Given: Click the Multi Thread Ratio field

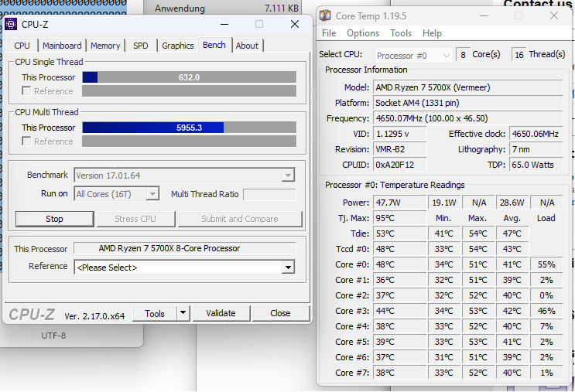Looking at the screenshot, I should [x=269, y=195].
